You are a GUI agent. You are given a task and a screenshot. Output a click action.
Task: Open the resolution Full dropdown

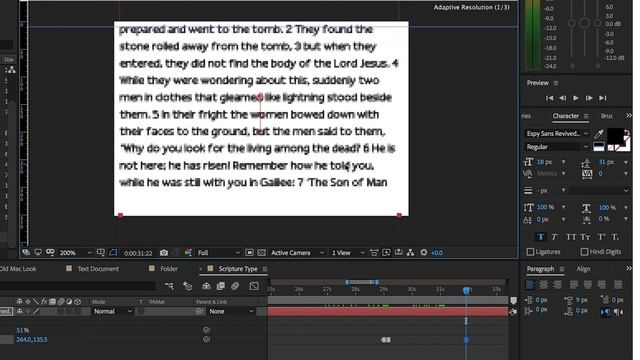[219, 253]
